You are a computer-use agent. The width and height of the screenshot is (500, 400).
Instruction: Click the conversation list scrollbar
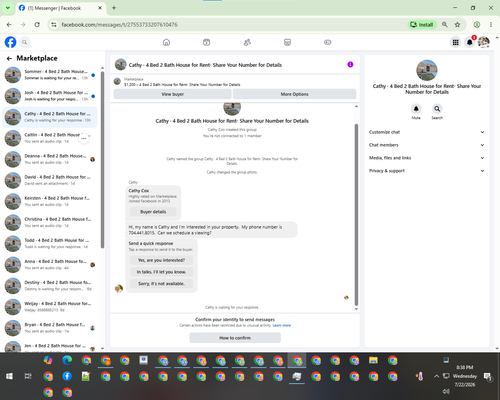tap(102, 160)
